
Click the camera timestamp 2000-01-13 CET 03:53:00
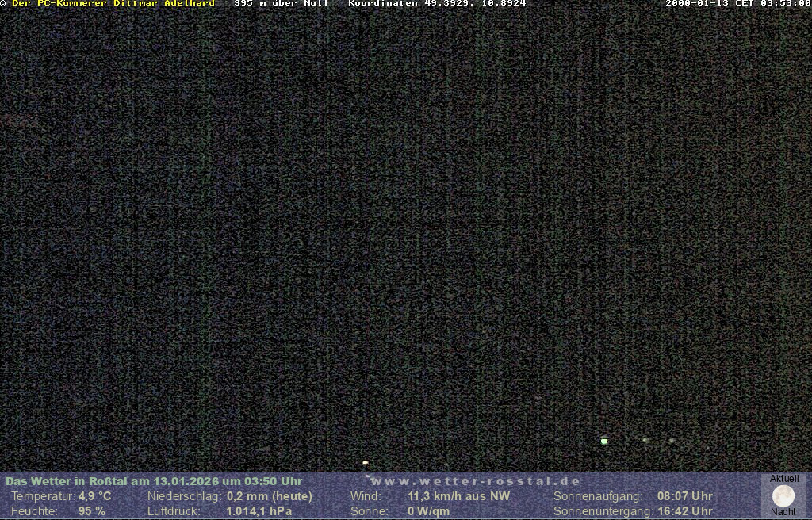(737, 4)
